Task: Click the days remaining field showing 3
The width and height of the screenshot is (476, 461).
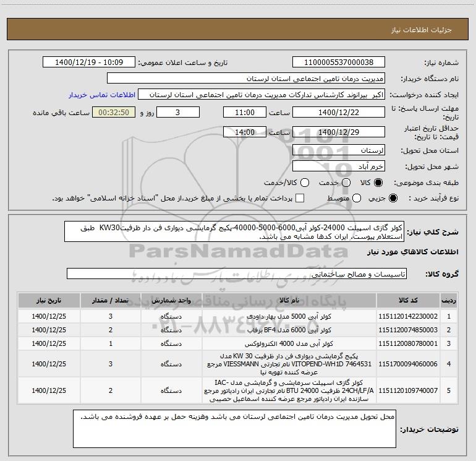Action: (x=178, y=113)
